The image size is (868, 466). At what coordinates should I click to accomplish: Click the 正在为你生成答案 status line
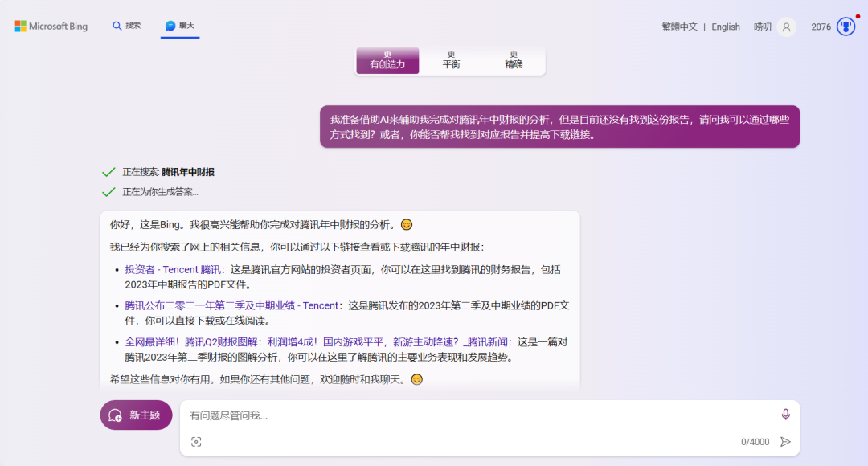coord(160,192)
